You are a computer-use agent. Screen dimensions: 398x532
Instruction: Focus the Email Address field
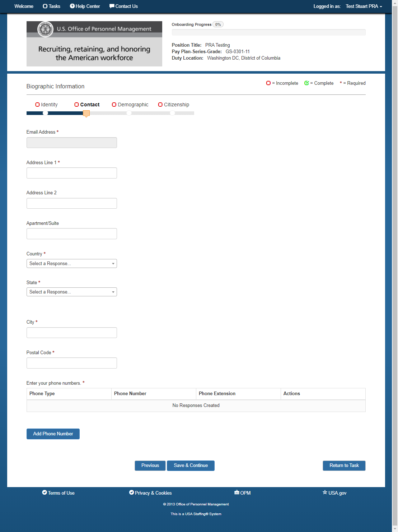(72, 143)
